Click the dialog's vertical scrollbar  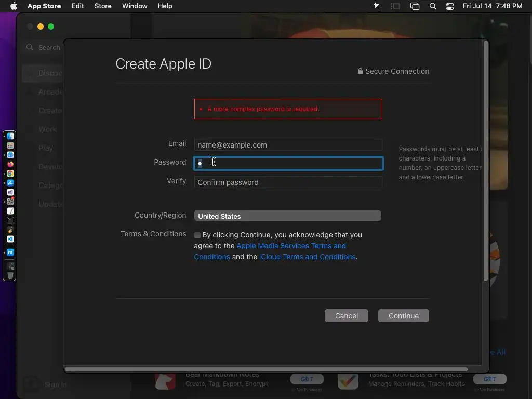[486, 161]
